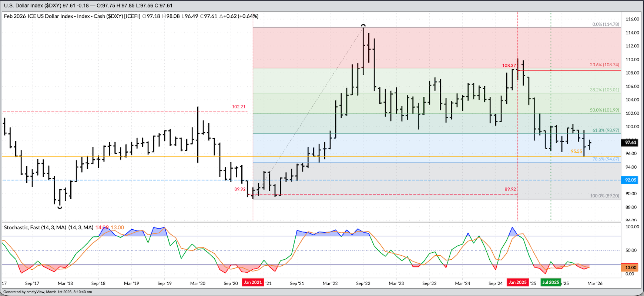This screenshot has width=644, height=296.
Task: Select the 50.0% (101.99) retracement label
Action: coord(604,110)
